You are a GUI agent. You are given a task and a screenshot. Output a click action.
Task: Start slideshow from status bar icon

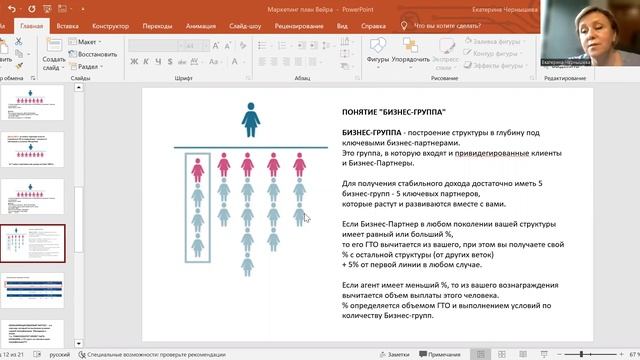544,354
